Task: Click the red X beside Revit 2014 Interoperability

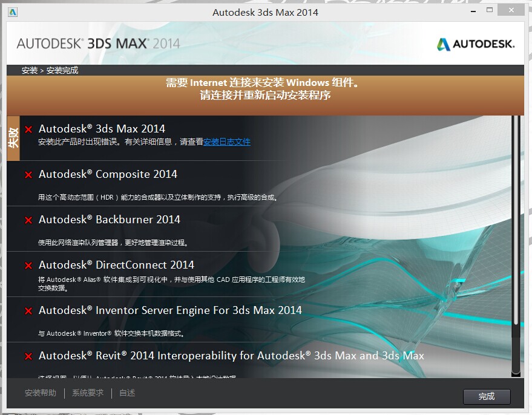Action: [x=28, y=356]
